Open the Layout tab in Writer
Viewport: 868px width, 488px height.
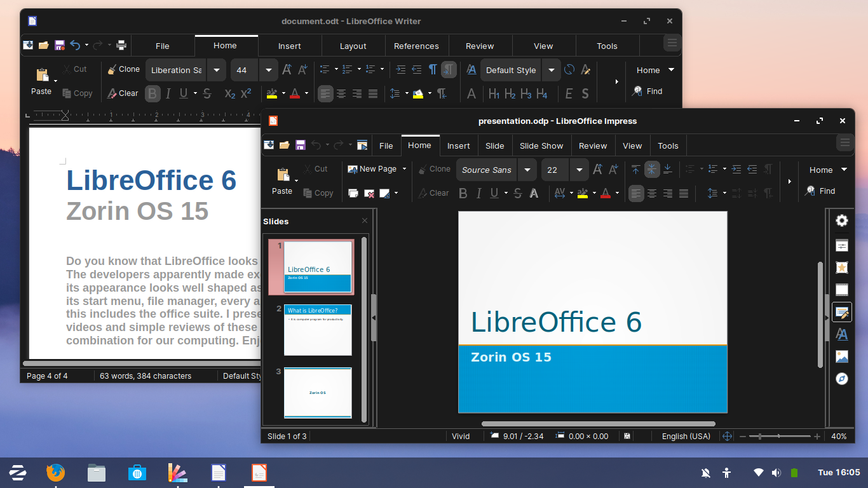click(x=353, y=46)
